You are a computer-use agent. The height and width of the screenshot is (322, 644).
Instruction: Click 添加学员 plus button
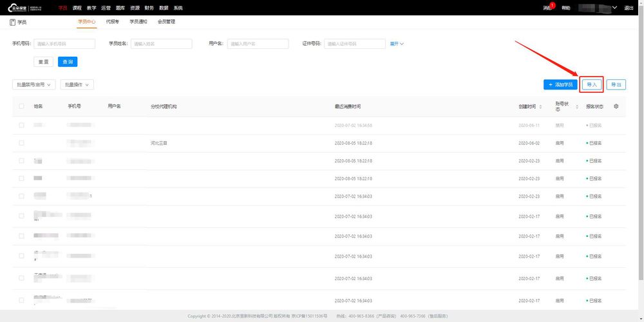pos(561,84)
